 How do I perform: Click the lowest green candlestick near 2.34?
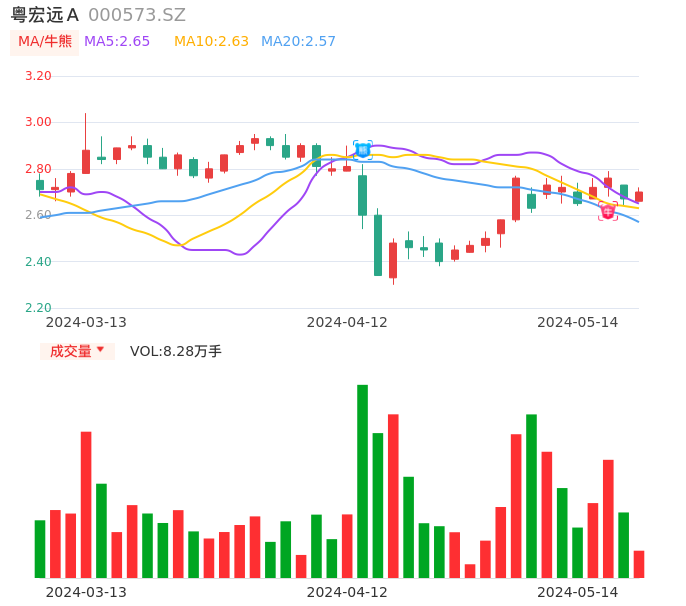[x=378, y=245]
